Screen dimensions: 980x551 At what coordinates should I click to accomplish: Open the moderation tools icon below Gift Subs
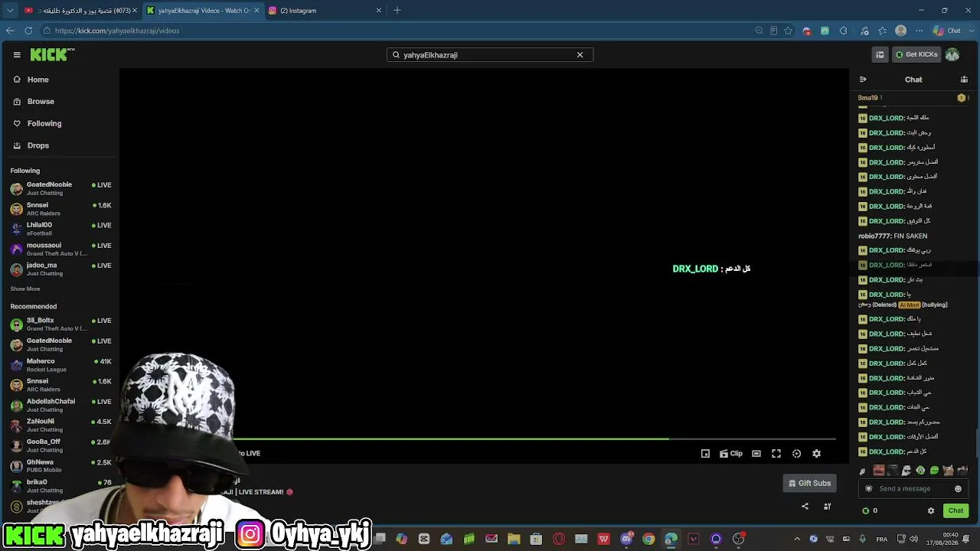tap(827, 506)
